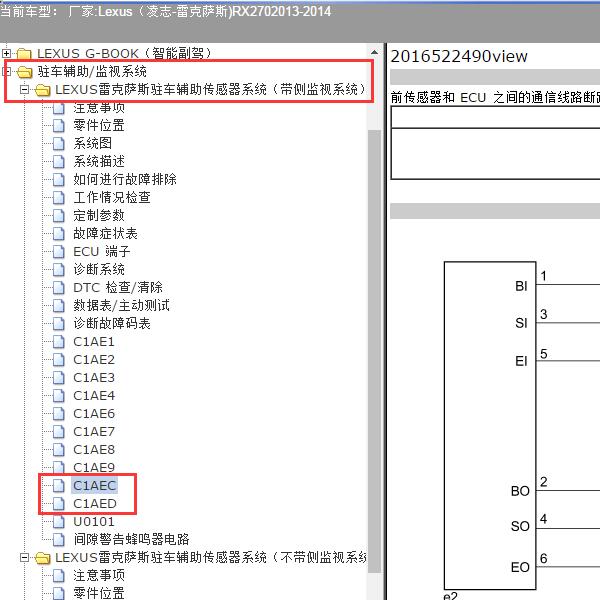The height and width of the screenshot is (600, 600).
Task: Open the DTC 检查/清除 page
Action: pos(118,287)
